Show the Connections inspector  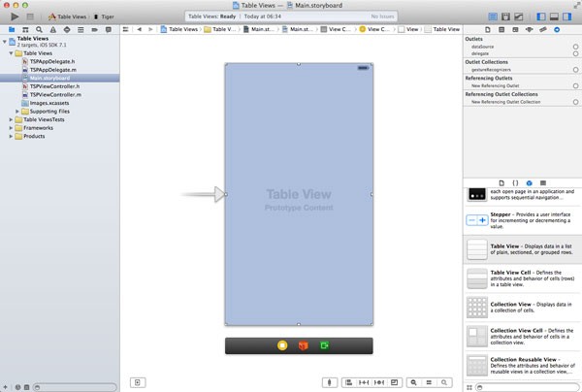click(x=557, y=30)
